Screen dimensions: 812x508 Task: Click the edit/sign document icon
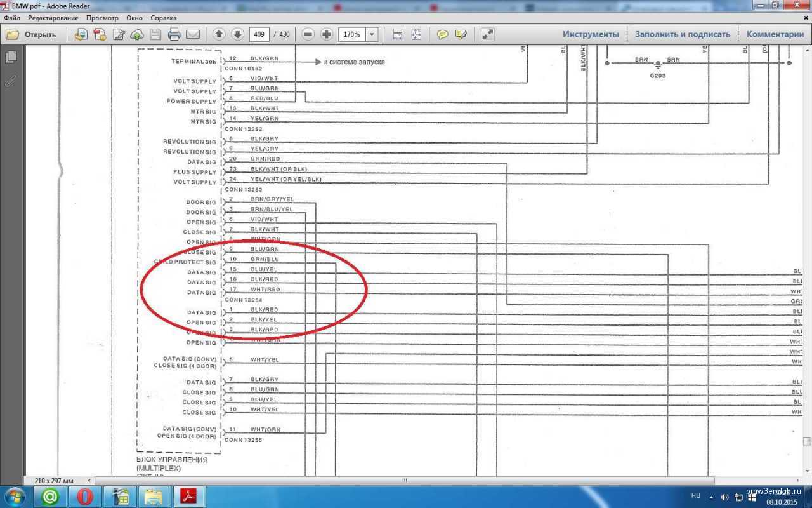pos(119,34)
